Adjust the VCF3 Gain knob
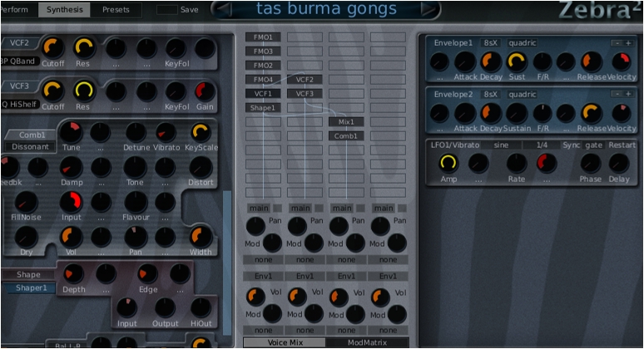Screen dimensions: 644x349 click(x=205, y=91)
